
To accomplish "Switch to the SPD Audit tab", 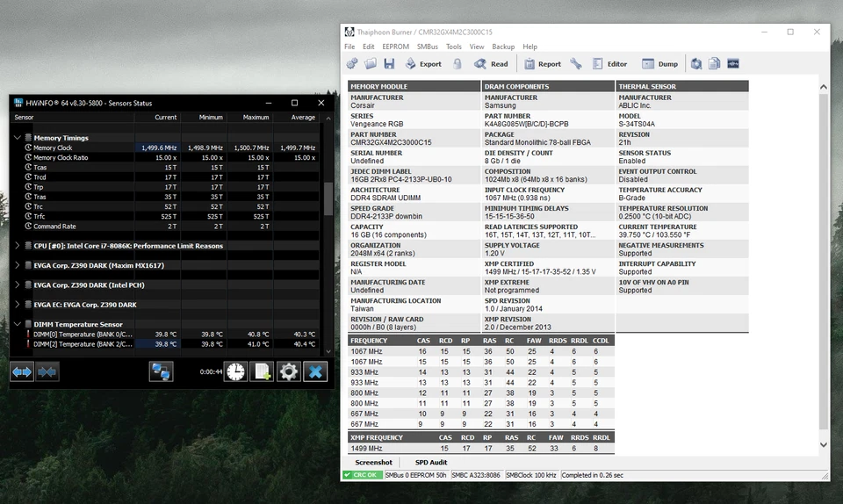I will click(x=430, y=462).
